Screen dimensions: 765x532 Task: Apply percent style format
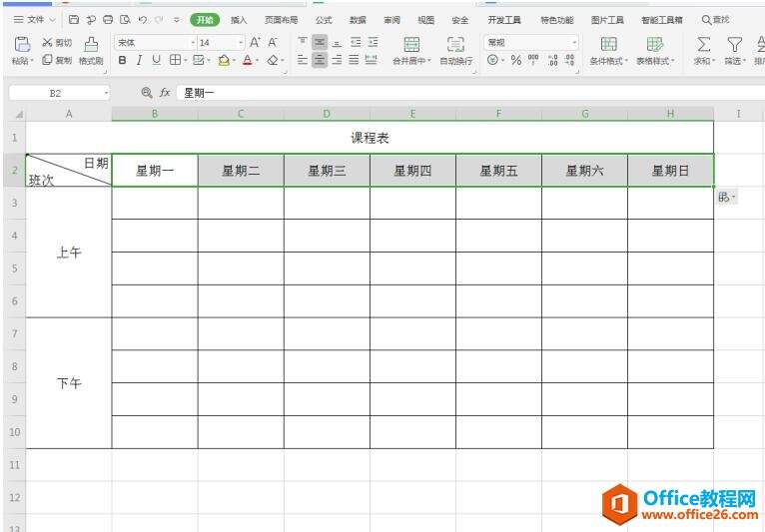click(516, 60)
